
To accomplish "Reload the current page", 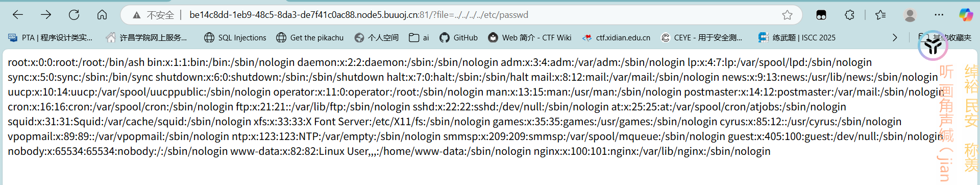I will [x=74, y=15].
